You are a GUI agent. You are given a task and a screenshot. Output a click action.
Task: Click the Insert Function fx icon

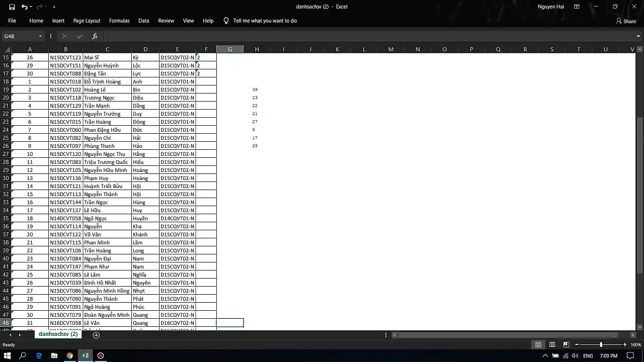95,36
